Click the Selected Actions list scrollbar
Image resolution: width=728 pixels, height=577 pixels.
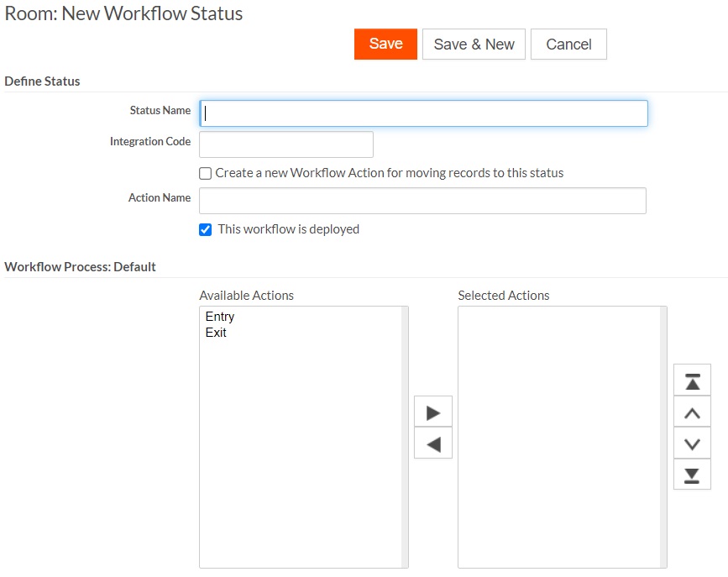tap(663, 437)
